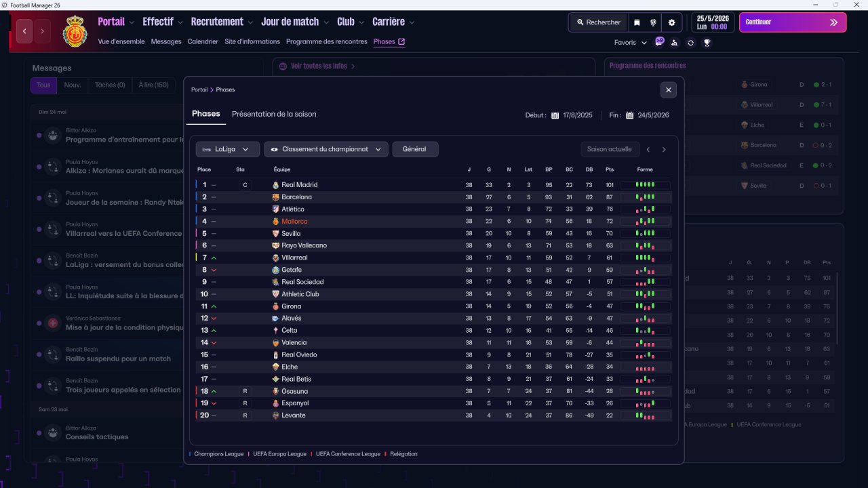Click the Barcelona crest in standings
This screenshot has width=868, height=488.
point(275,197)
